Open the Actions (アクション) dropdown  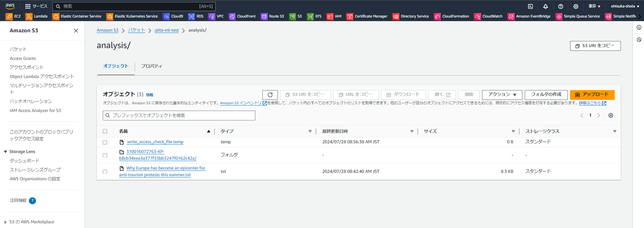click(502, 95)
